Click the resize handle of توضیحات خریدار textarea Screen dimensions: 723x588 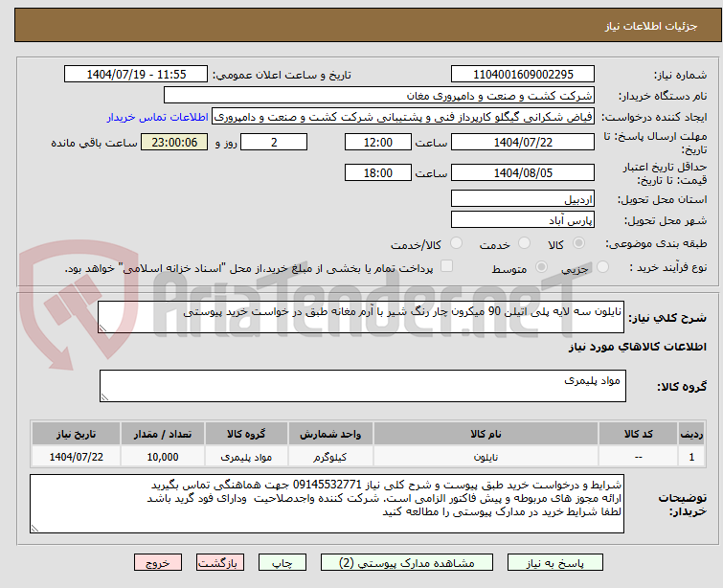(x=34, y=529)
